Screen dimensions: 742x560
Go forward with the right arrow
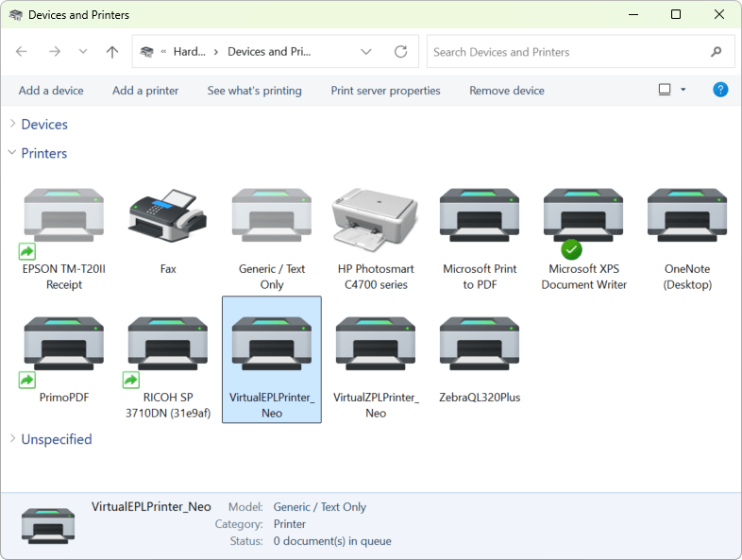[x=55, y=52]
